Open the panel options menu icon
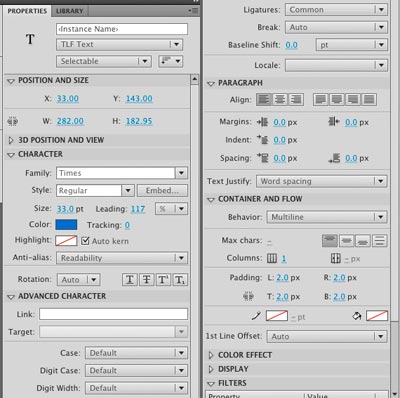This screenshot has height=398, width=400. tap(193, 11)
